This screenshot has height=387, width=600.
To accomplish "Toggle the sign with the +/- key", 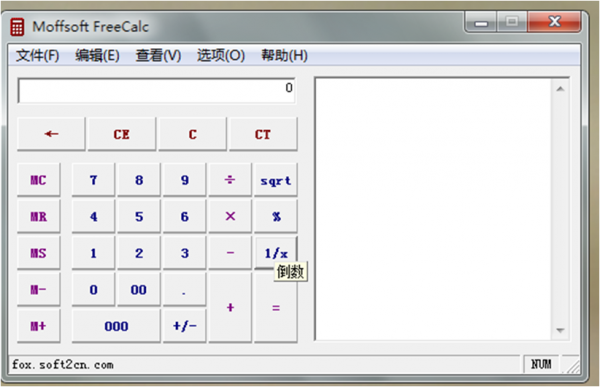I will 184,326.
